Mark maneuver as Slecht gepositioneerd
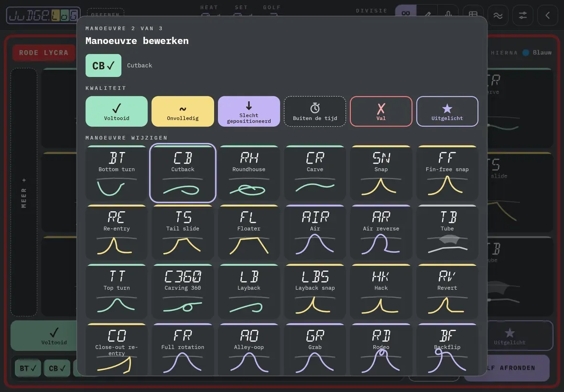The width and height of the screenshot is (564, 392). [249, 111]
